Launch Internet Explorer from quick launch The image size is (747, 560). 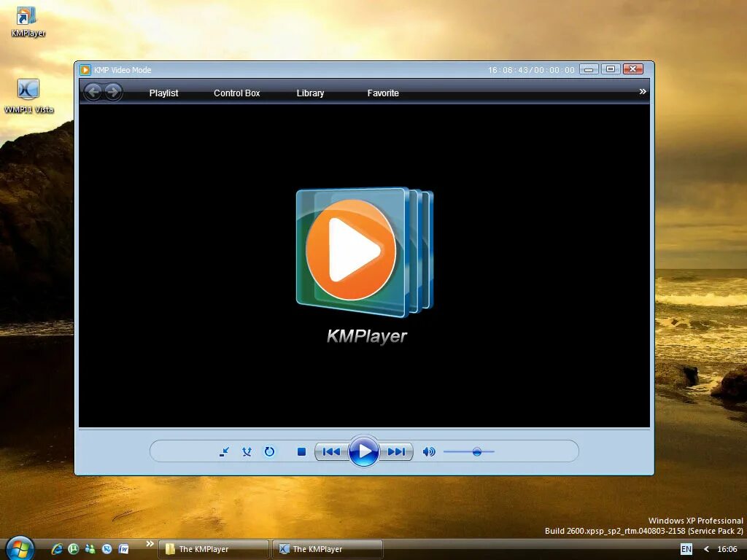pyautogui.click(x=57, y=549)
